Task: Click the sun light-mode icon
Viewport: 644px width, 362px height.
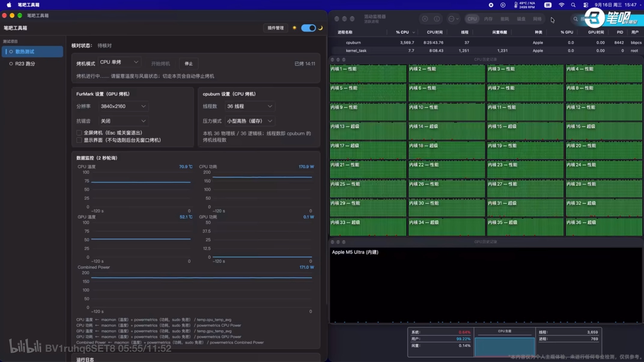Action: point(294,28)
